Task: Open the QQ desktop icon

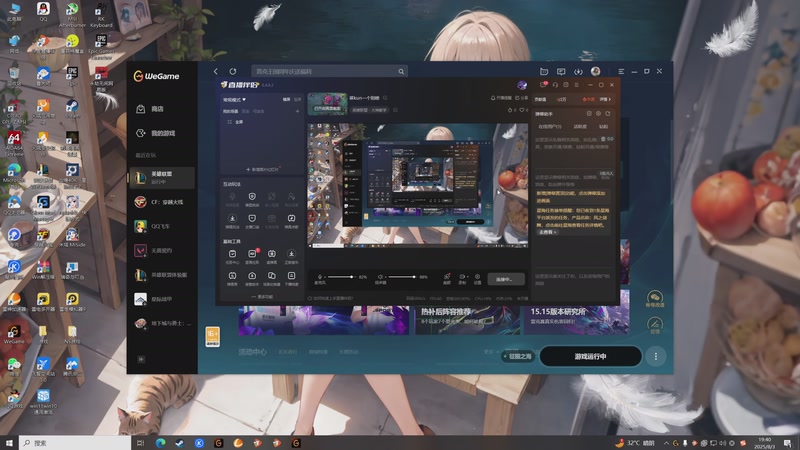Action: tap(43, 12)
